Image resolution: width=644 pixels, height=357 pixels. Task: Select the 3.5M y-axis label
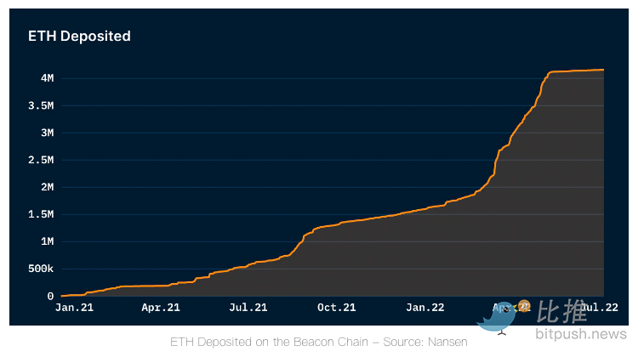tap(41, 106)
